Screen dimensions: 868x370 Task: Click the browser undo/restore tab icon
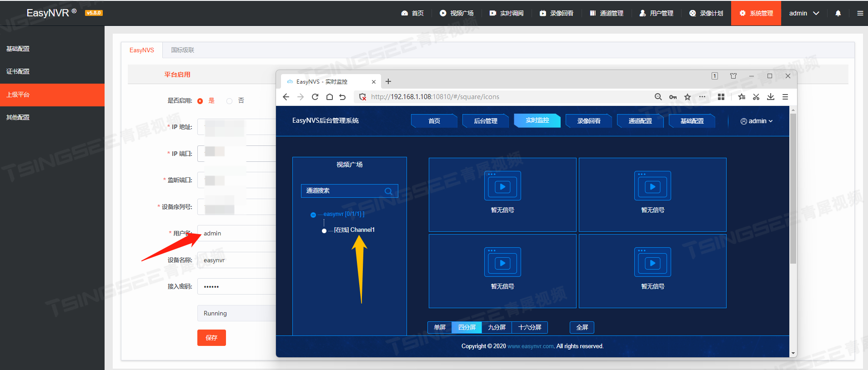(343, 97)
